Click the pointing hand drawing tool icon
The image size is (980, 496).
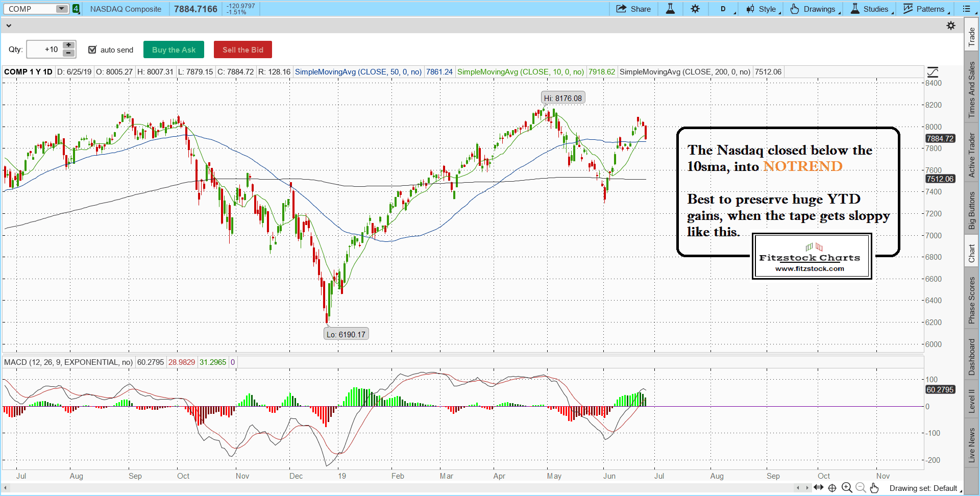pyautogui.click(x=874, y=488)
